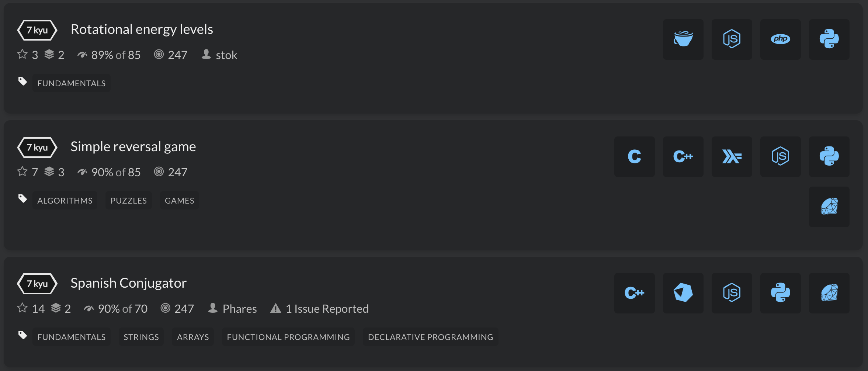Viewport: 868px width, 371px height.
Task: Click the Python icon on Spanish Conjugator
Action: (x=781, y=293)
